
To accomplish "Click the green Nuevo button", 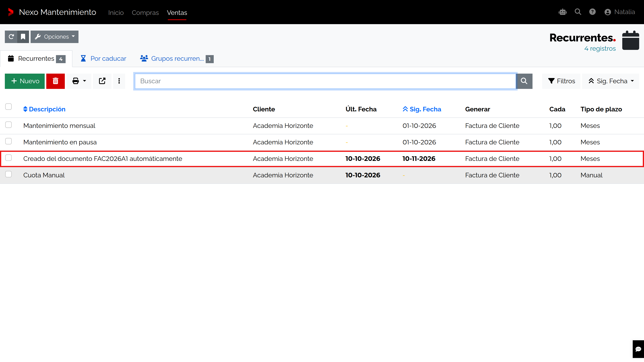I will click(25, 81).
